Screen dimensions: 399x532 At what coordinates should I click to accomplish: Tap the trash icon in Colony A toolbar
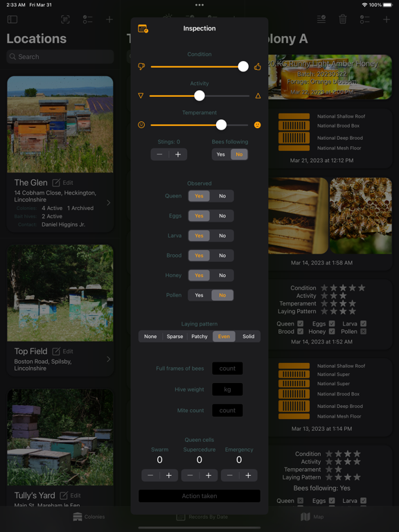343,19
